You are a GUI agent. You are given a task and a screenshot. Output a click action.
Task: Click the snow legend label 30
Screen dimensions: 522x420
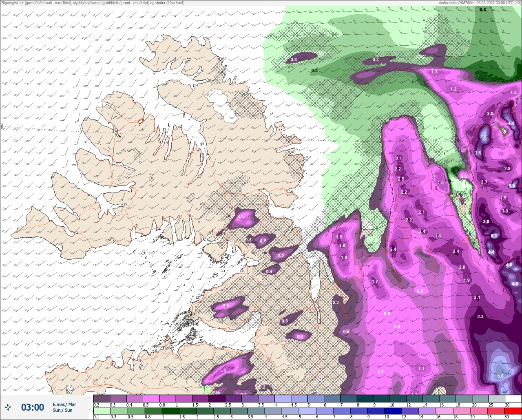point(507,405)
